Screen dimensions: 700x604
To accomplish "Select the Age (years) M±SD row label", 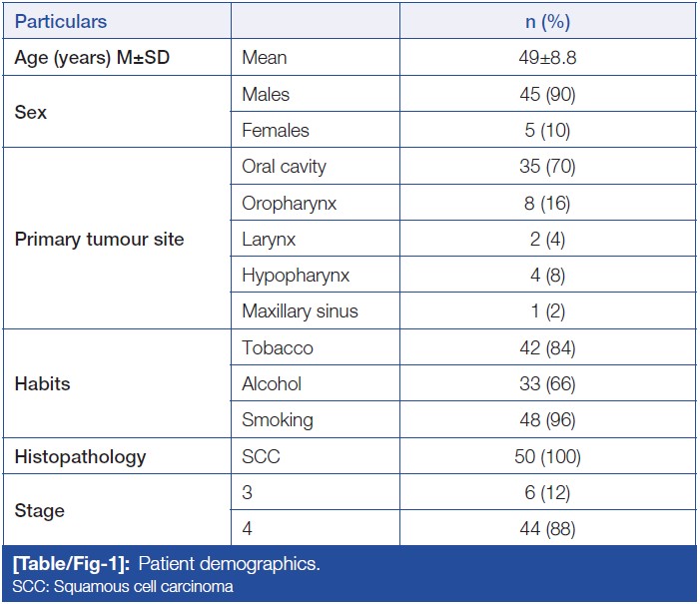I will [92, 58].
